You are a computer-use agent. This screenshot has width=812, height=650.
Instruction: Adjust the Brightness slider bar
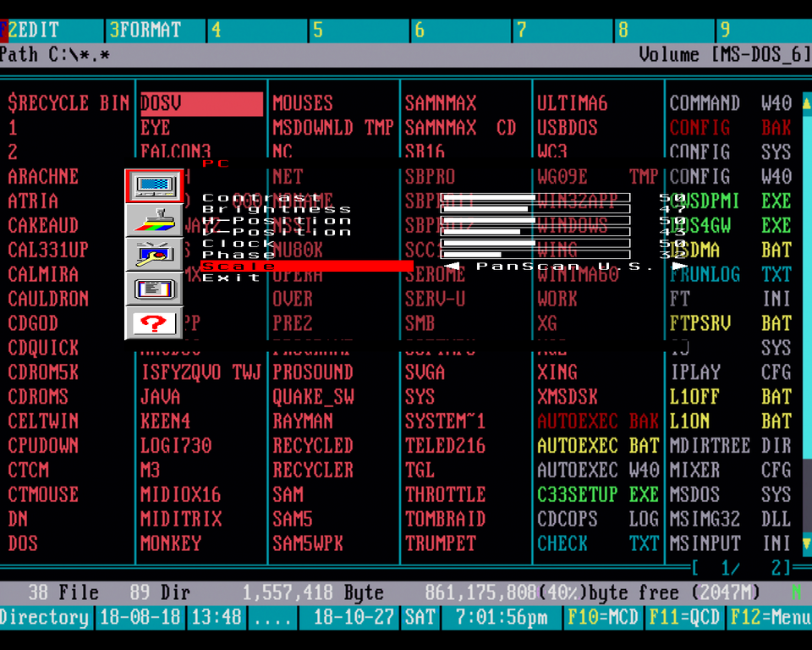535,209
